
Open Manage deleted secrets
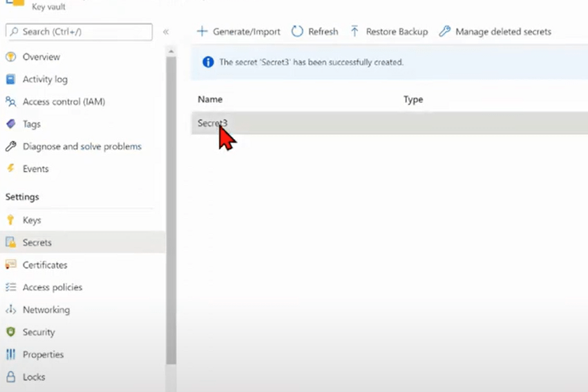(x=495, y=32)
